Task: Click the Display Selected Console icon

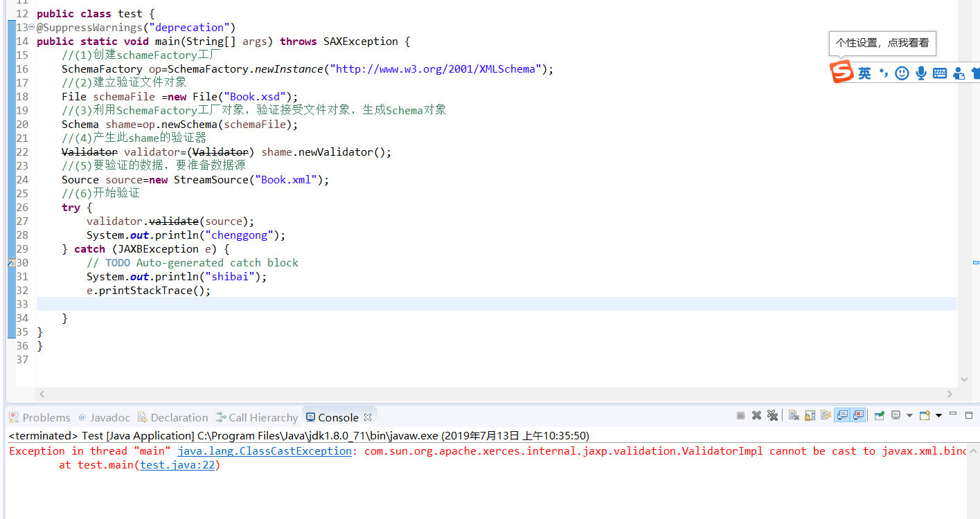Action: click(896, 415)
